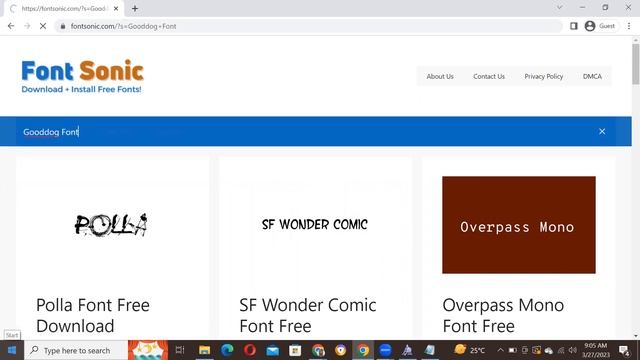The height and width of the screenshot is (360, 640).
Task: Open Polla Font Free Download link
Action: coord(93,316)
